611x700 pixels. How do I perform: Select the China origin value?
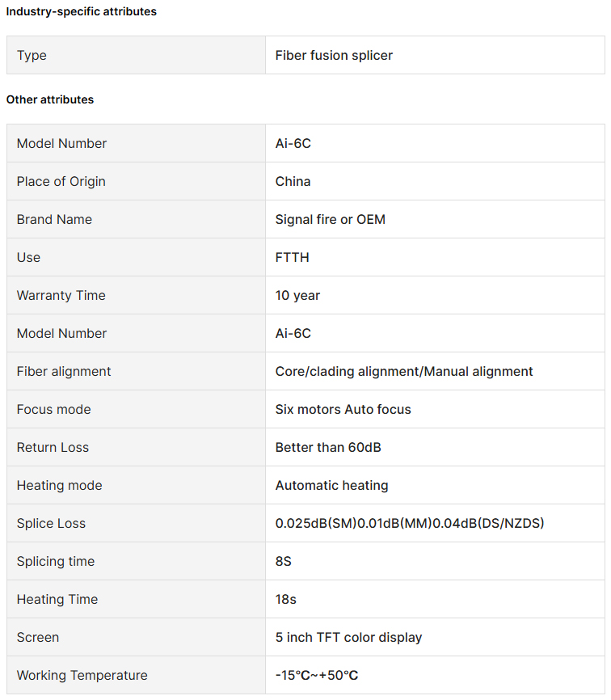pyautogui.click(x=293, y=182)
